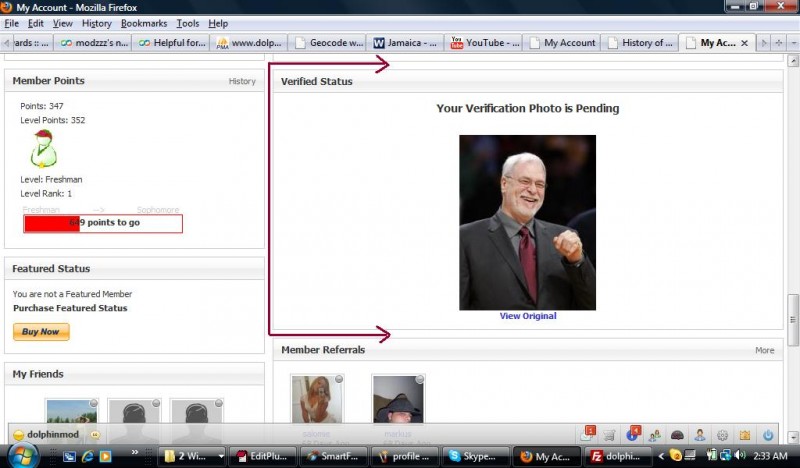Click the blue power logout icon
This screenshot has height=468, width=800.
(768, 435)
